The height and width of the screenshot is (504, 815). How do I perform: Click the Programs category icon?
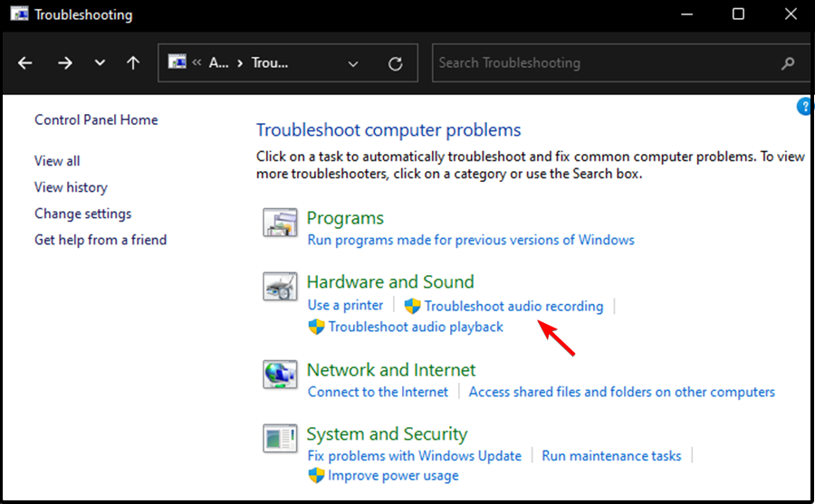coord(280,223)
